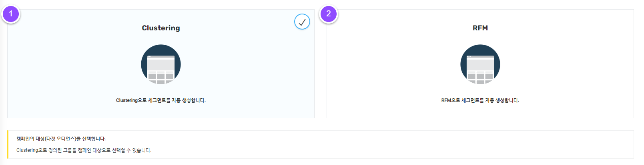
Task: Click the title bar inside Clustering illustration
Action: coord(161,57)
